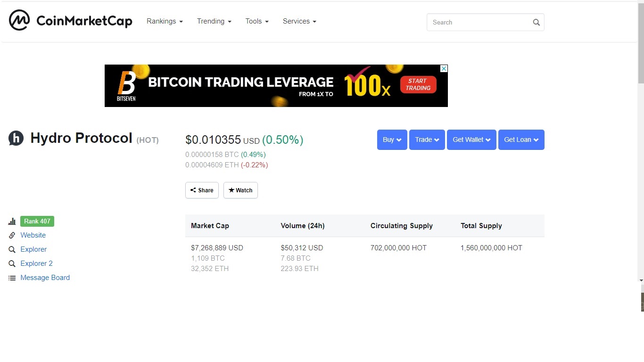Click the page vertical scrollbar thumb
The image size is (644, 362).
tap(641, 42)
